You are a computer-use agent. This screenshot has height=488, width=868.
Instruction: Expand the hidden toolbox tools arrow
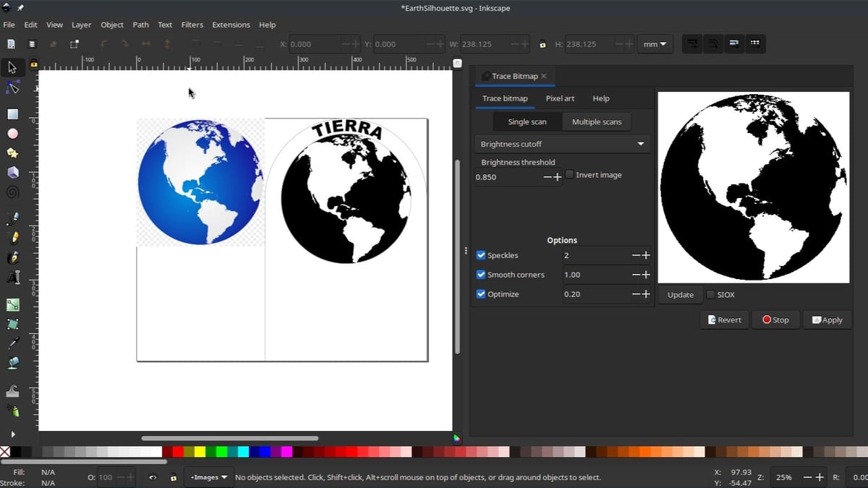[12, 434]
